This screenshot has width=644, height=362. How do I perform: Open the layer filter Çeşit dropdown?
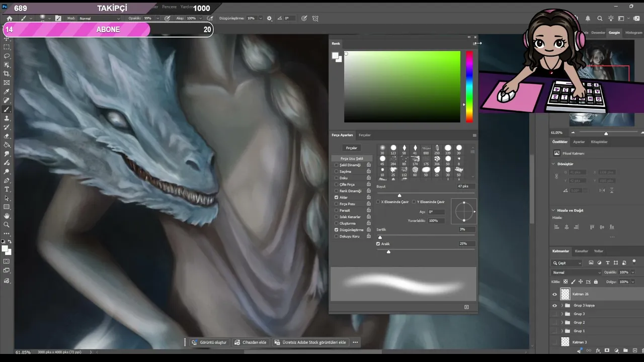tap(567, 263)
